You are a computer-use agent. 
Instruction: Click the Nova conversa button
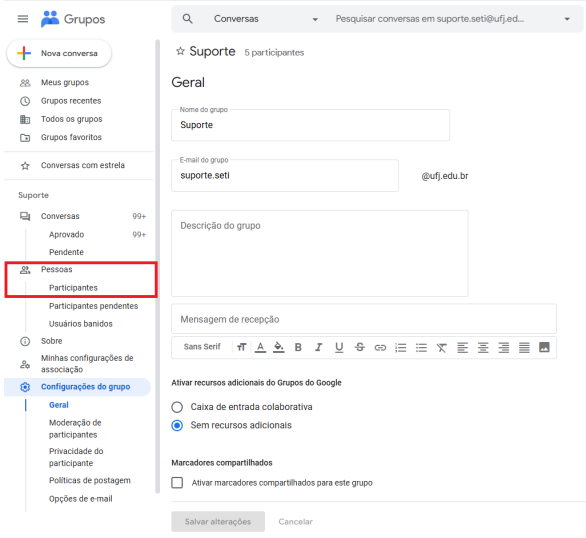click(59, 53)
